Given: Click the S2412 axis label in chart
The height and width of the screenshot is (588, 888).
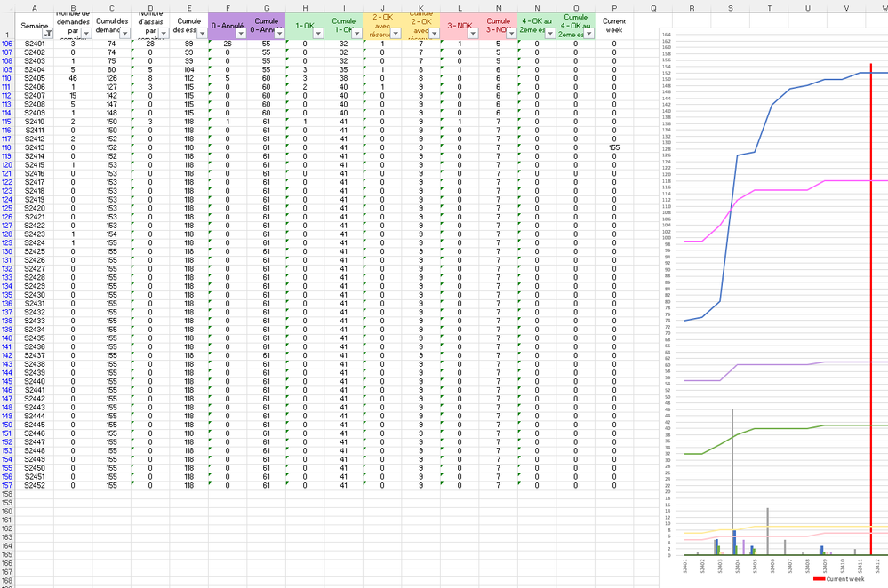Looking at the screenshot, I should 878,566.
